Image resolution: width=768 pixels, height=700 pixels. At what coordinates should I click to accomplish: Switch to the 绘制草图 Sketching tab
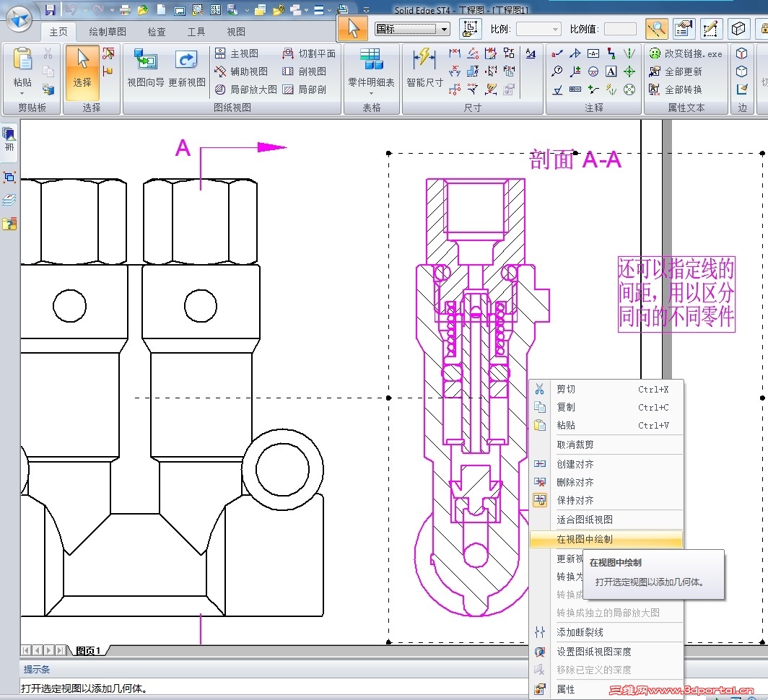pos(108,32)
